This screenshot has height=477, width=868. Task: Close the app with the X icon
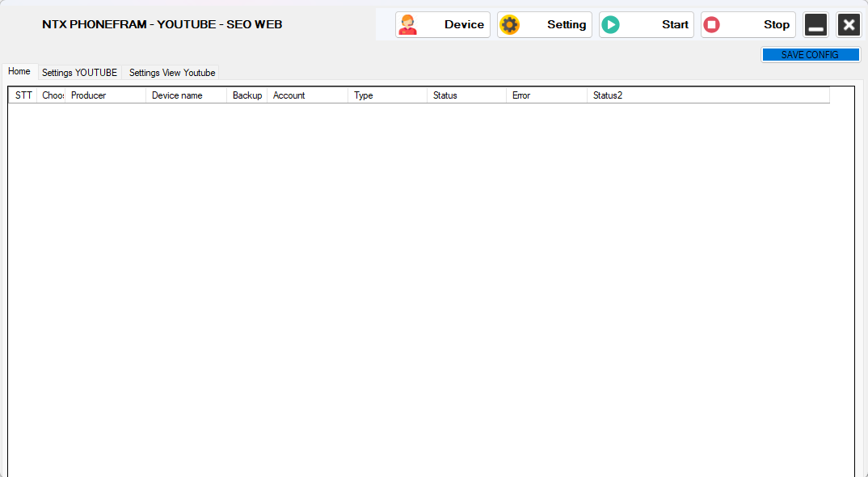pos(849,25)
